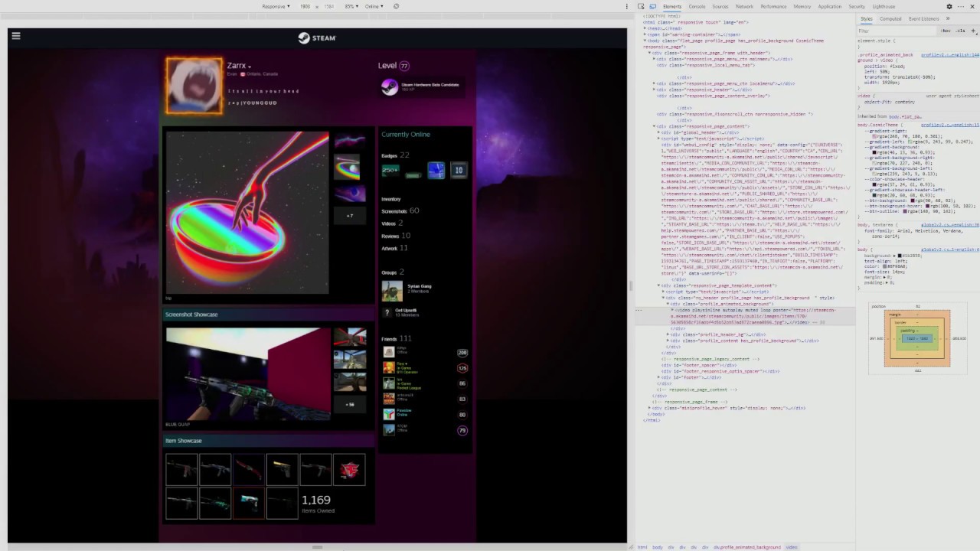Click the 250+ games badge icon
Viewport: 980px width, 551px height.
[390, 170]
